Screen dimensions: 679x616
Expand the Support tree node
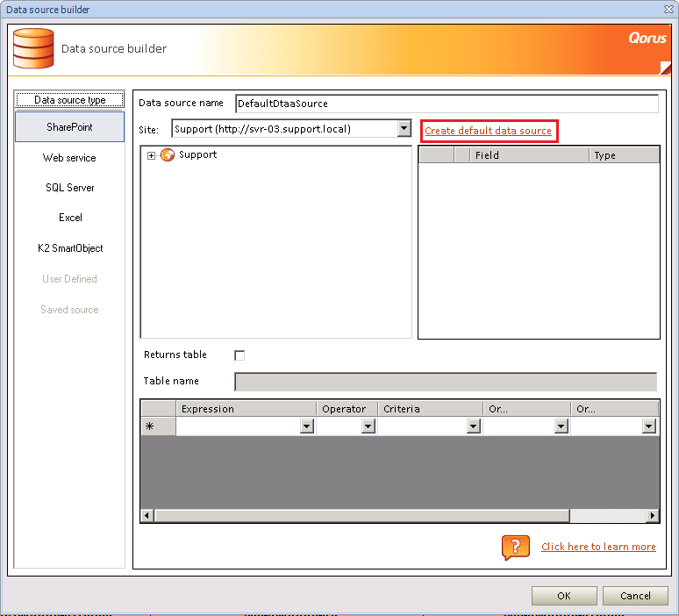151,155
